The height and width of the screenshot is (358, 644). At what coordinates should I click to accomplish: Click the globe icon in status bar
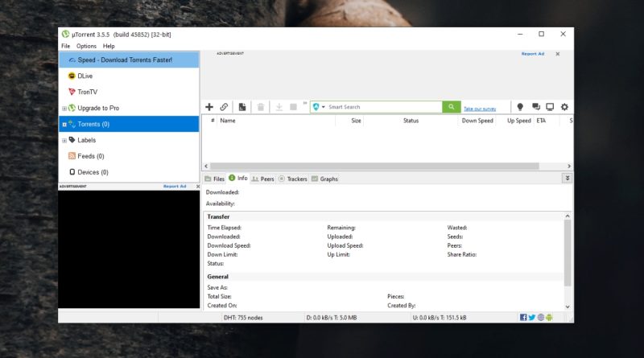tap(541, 317)
